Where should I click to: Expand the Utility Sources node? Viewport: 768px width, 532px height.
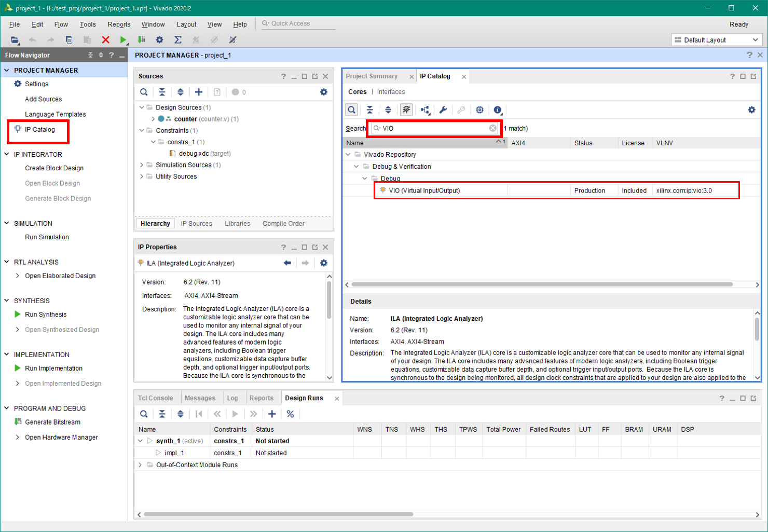pyautogui.click(x=142, y=176)
